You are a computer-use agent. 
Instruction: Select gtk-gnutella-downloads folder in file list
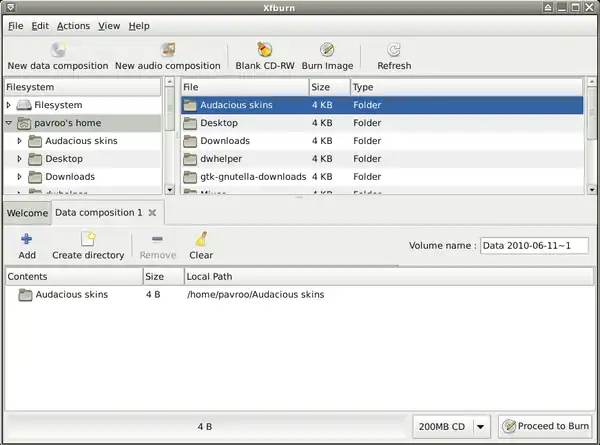pos(250,177)
